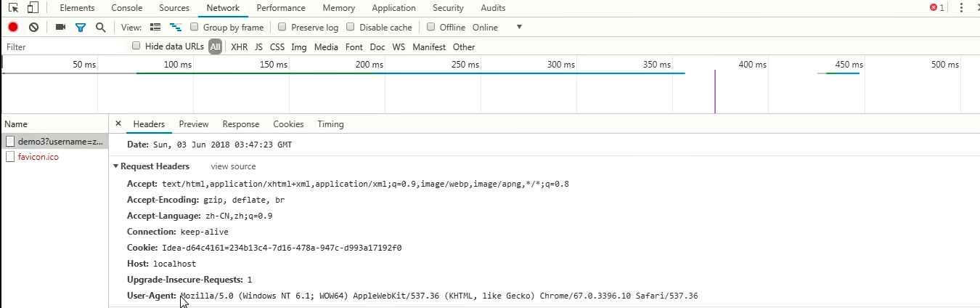
Task: Click the Cookie header value
Action: [x=282, y=248]
